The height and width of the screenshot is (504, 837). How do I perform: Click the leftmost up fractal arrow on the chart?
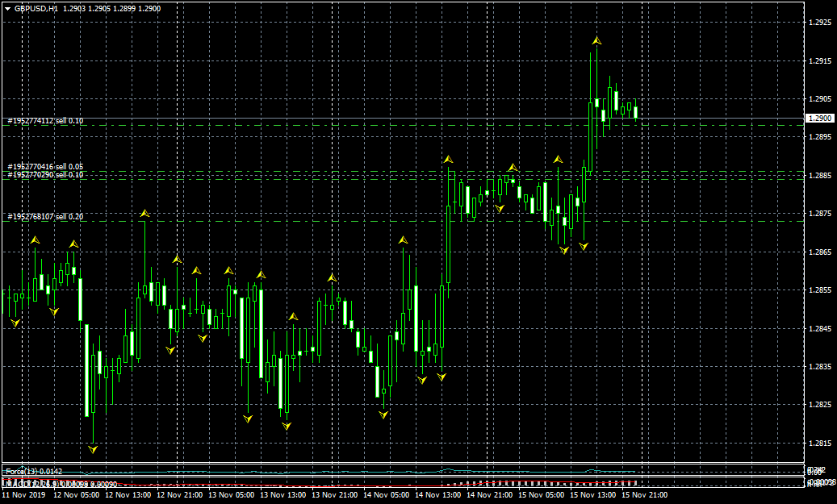[35, 240]
